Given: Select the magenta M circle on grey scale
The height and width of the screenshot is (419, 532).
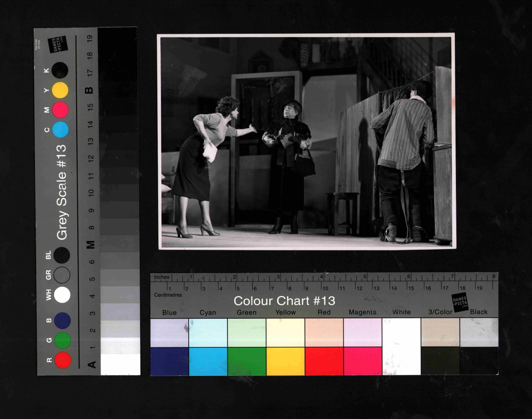Looking at the screenshot, I should click(x=60, y=110).
